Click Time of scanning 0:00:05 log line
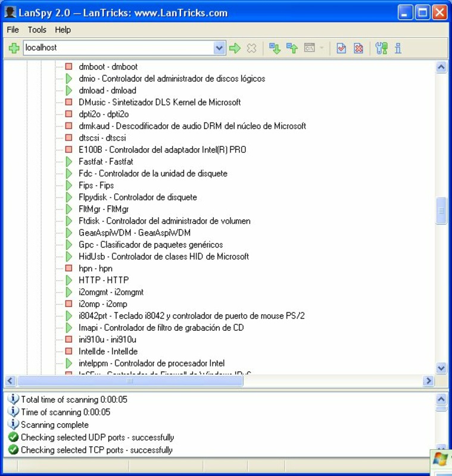The width and height of the screenshot is (452, 476). pos(66,412)
